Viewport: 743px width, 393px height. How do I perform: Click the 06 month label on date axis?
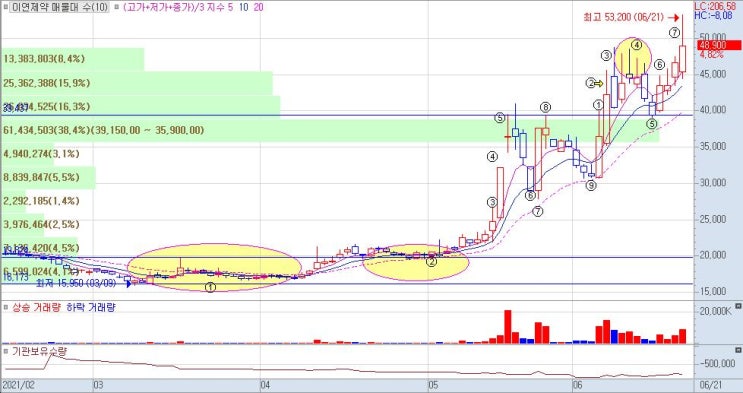577,384
